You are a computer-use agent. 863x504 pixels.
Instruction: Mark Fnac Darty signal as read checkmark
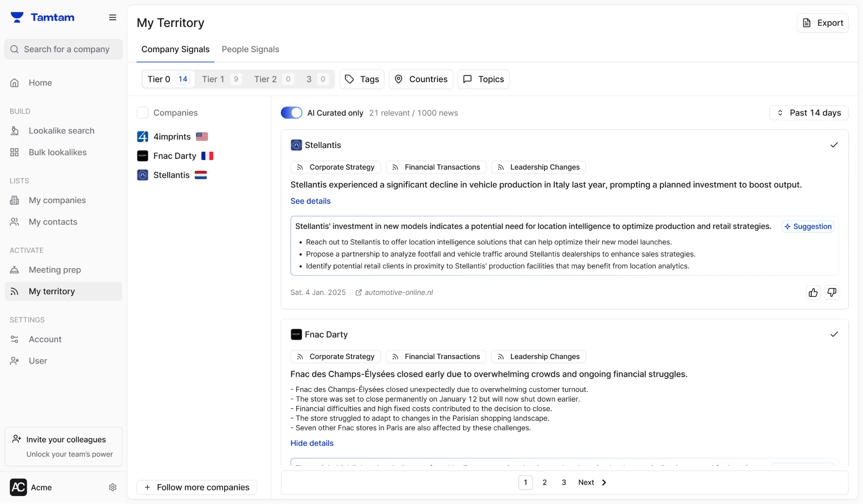pos(834,334)
